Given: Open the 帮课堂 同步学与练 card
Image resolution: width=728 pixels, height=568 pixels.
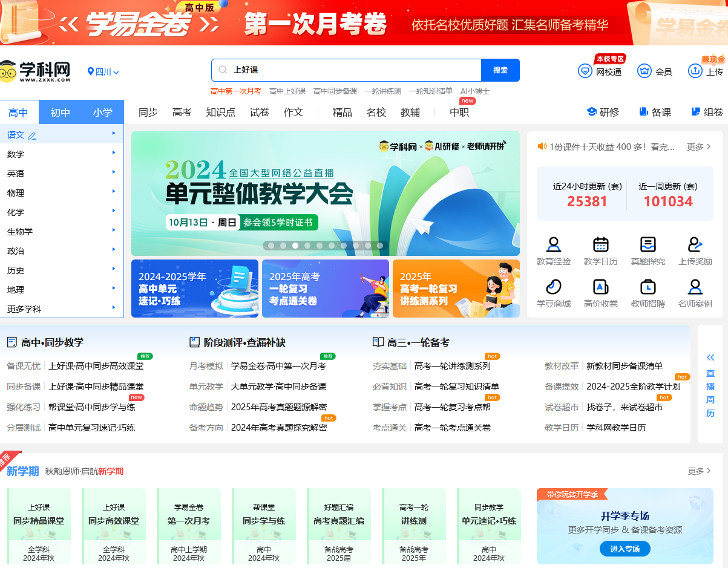Looking at the screenshot, I should pyautogui.click(x=264, y=526).
